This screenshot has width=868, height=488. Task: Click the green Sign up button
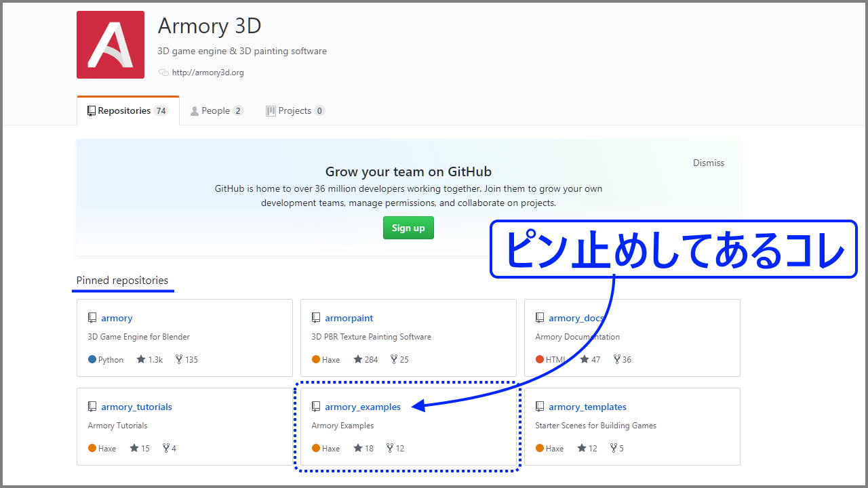click(408, 228)
